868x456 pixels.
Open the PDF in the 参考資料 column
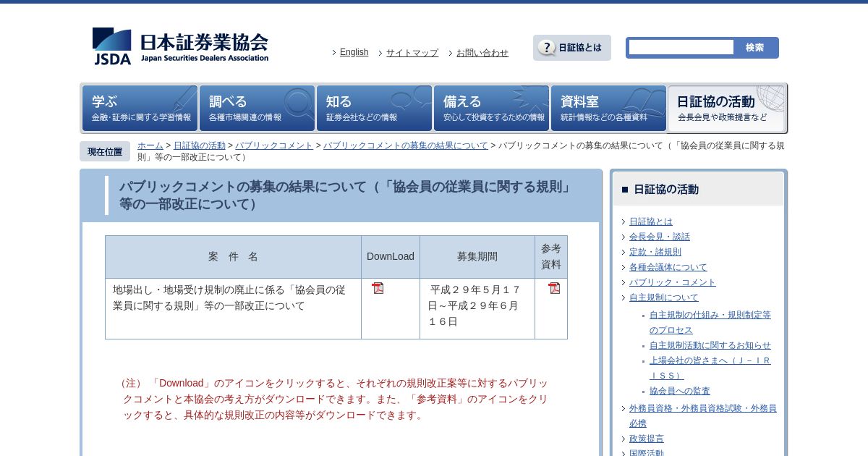point(554,288)
